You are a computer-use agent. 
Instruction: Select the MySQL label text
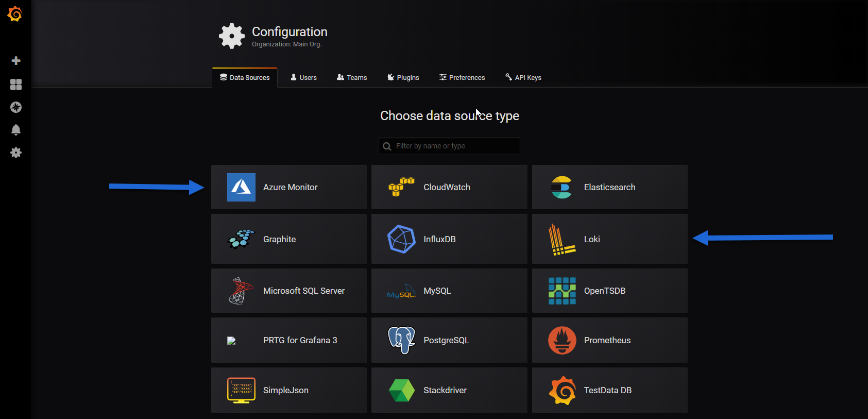click(437, 291)
